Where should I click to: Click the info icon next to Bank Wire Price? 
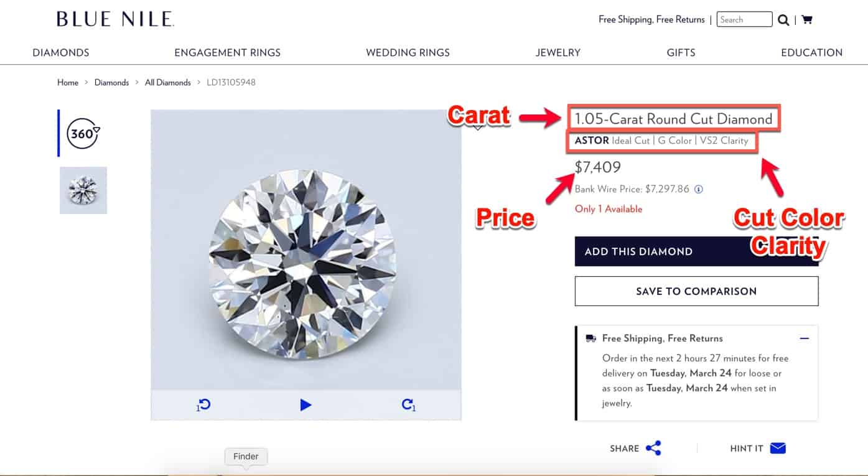[x=698, y=189]
